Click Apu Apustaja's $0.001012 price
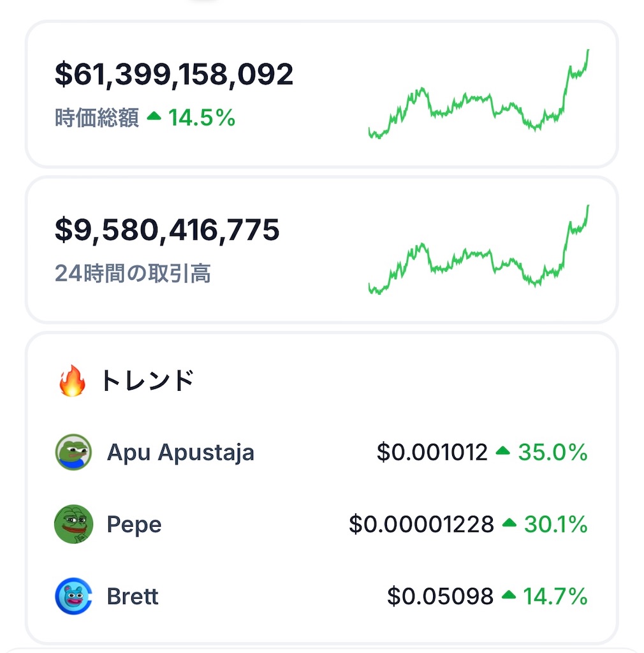Viewport: 644px width, 653px height. (432, 452)
